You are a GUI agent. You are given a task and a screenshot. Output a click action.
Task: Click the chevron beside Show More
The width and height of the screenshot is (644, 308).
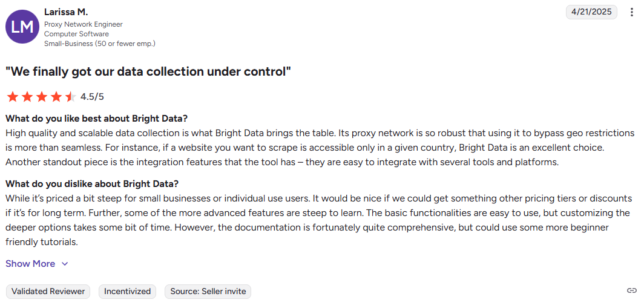65,264
